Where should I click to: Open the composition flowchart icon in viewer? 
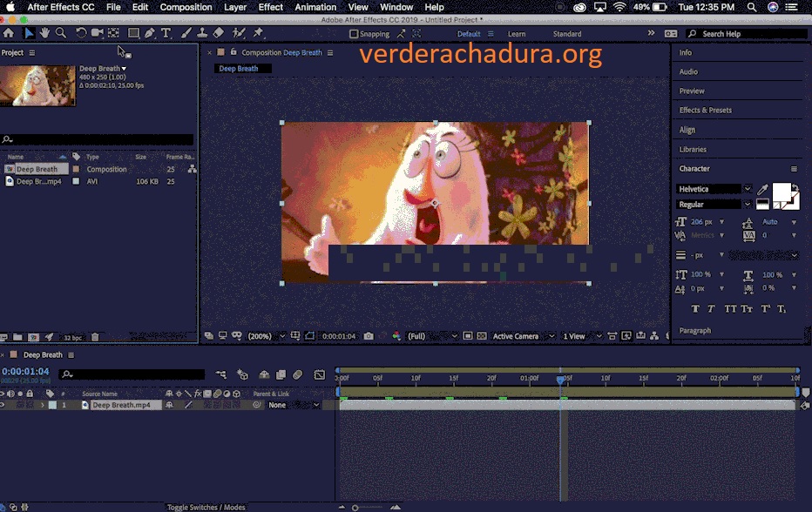click(x=654, y=336)
